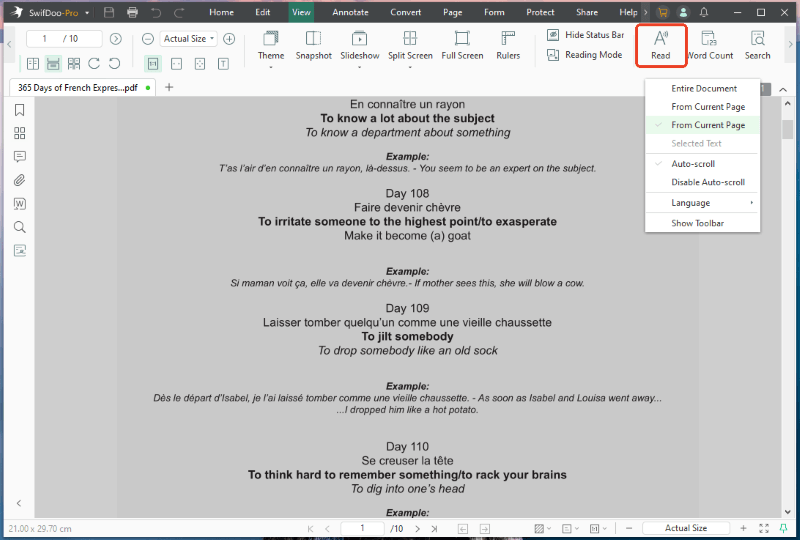Open a new tab with plus button

click(169, 87)
